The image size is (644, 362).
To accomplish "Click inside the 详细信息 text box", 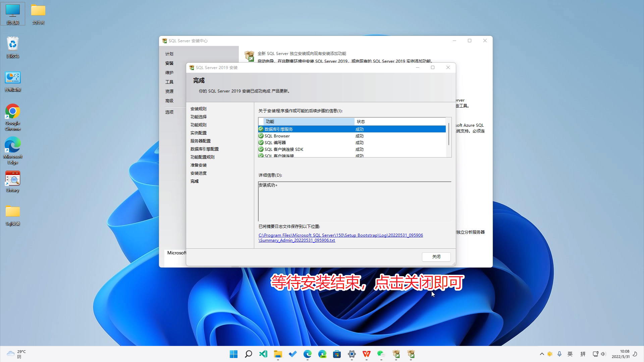I will click(x=355, y=201).
